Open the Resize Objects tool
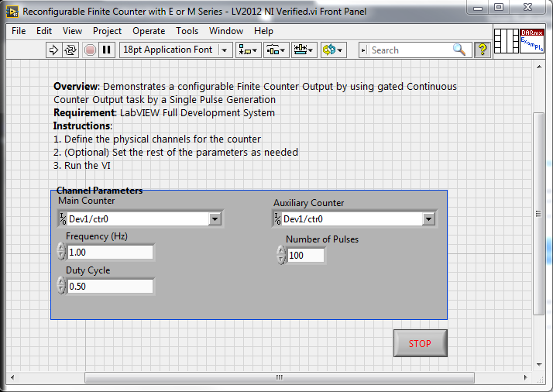 304,50
